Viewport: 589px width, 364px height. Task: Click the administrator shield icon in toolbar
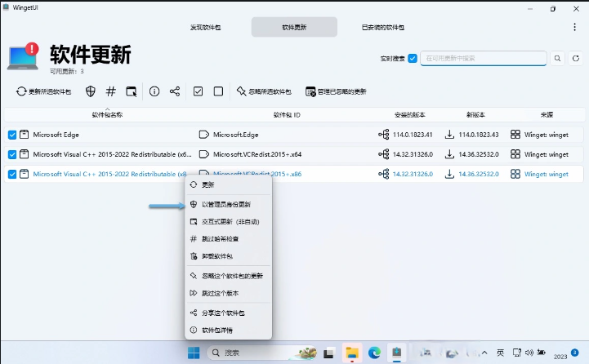pyautogui.click(x=91, y=91)
